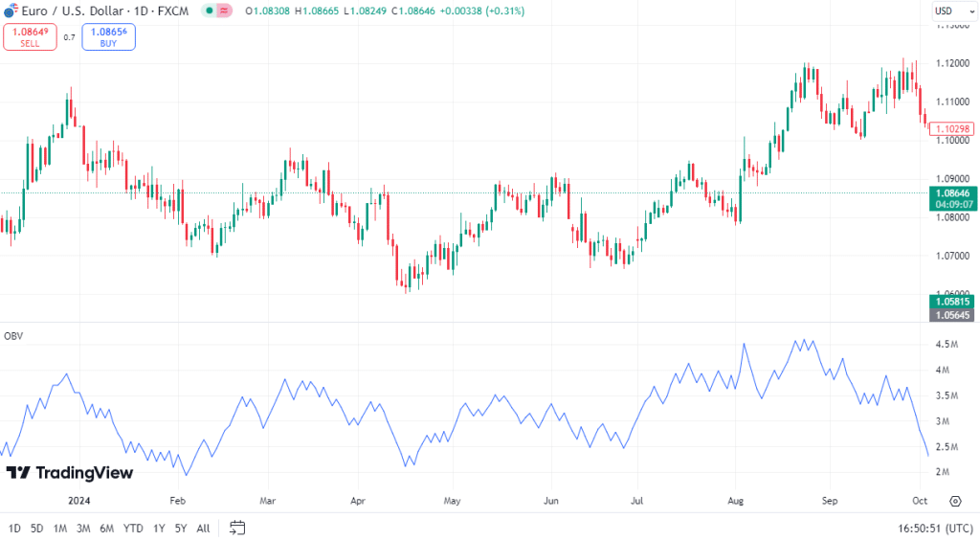Select the 5Y time range
The height and width of the screenshot is (541, 980).
(x=181, y=529)
